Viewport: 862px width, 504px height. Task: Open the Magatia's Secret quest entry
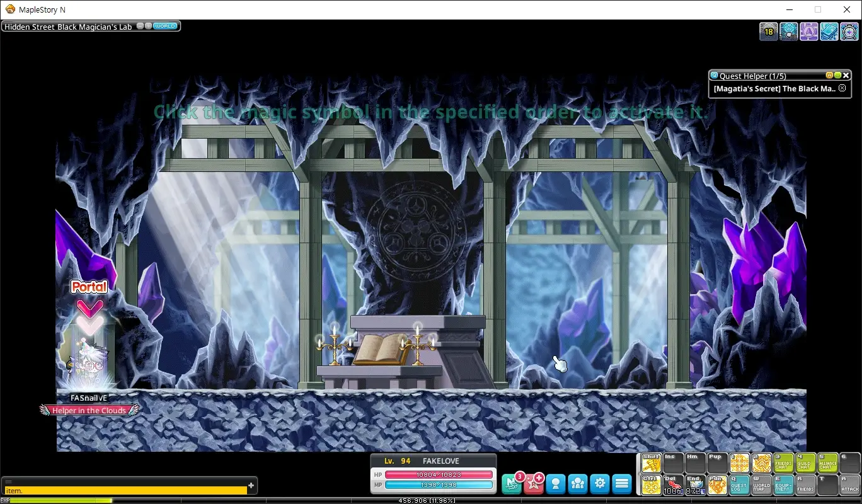(774, 89)
